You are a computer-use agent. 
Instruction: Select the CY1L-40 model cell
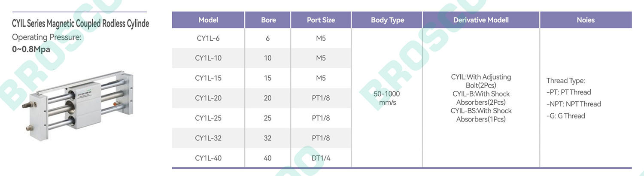pos(208,158)
